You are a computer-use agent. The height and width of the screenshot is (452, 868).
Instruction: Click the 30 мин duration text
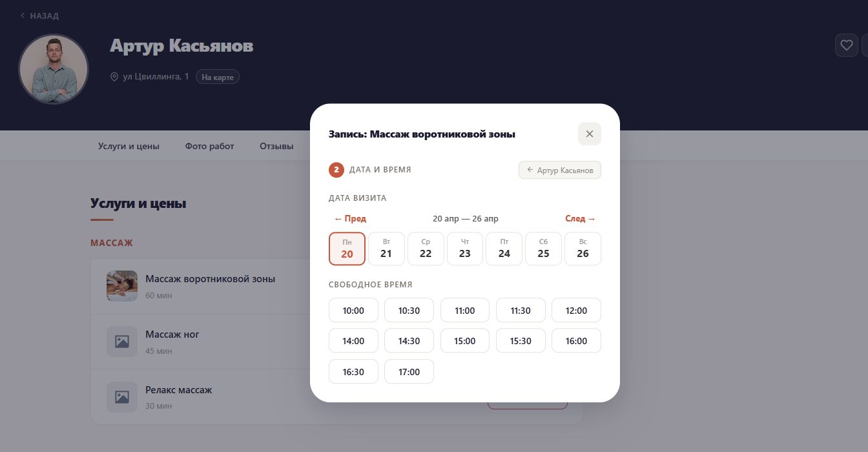pos(159,406)
